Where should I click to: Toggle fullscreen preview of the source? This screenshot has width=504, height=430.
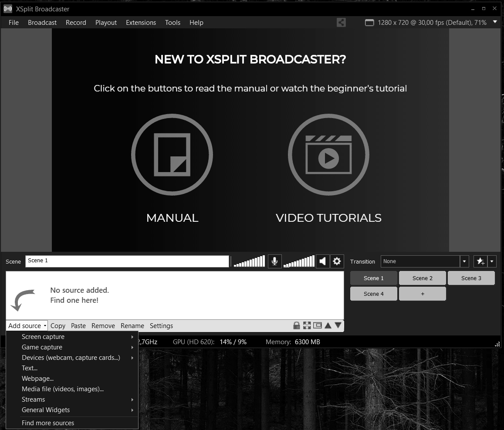(306, 325)
